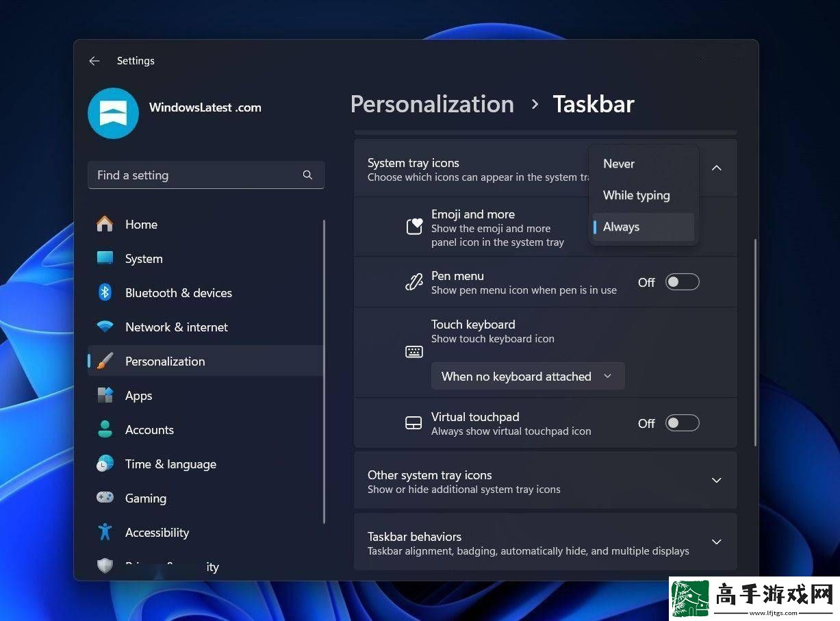Image resolution: width=840 pixels, height=621 pixels.
Task: Click the Off label beside Pen menu toggle
Action: 646,282
